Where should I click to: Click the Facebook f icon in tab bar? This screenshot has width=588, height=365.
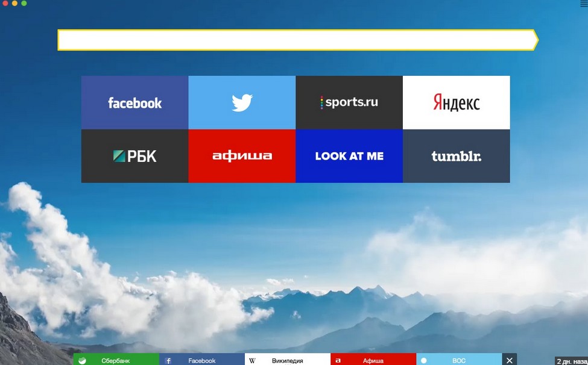point(168,361)
